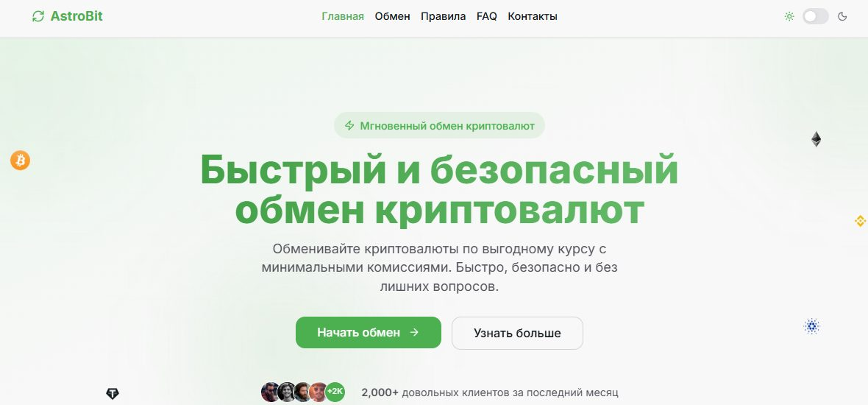868x405 pixels.
Task: Open the Контакты navigation item
Action: pos(533,17)
